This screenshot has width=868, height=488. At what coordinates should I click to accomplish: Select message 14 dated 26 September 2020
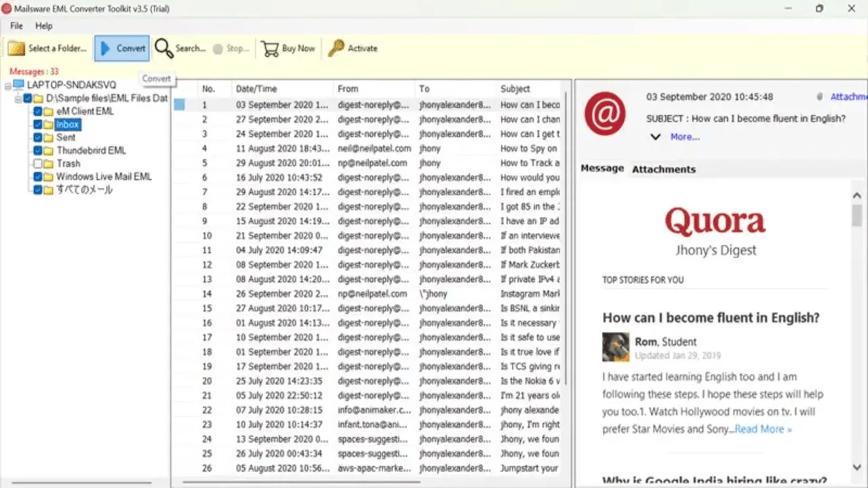coord(367,294)
